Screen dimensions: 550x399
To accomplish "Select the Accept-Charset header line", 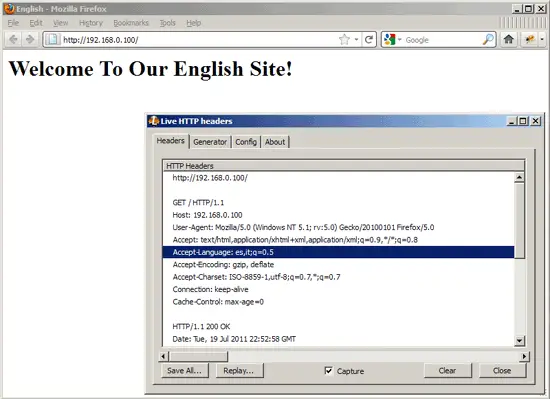I will click(x=338, y=277).
